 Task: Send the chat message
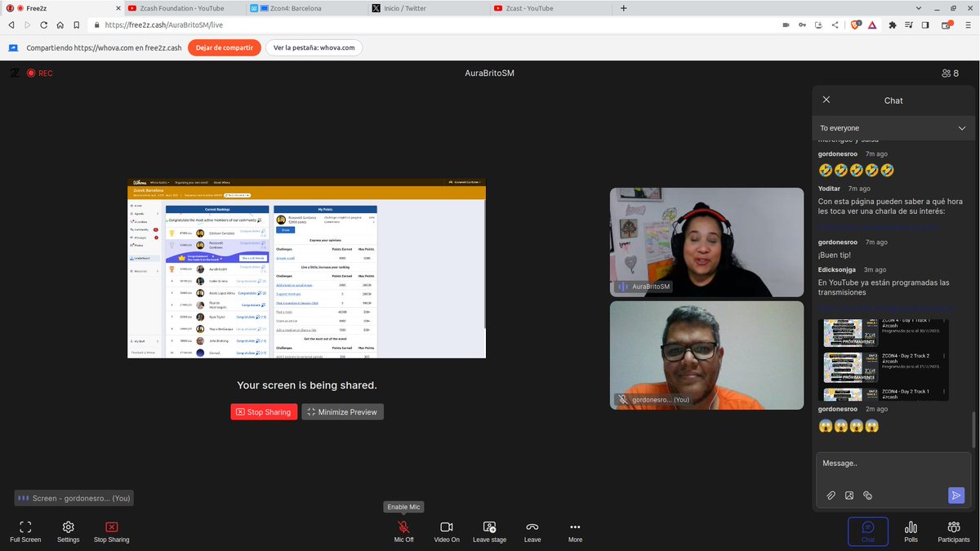coord(956,495)
